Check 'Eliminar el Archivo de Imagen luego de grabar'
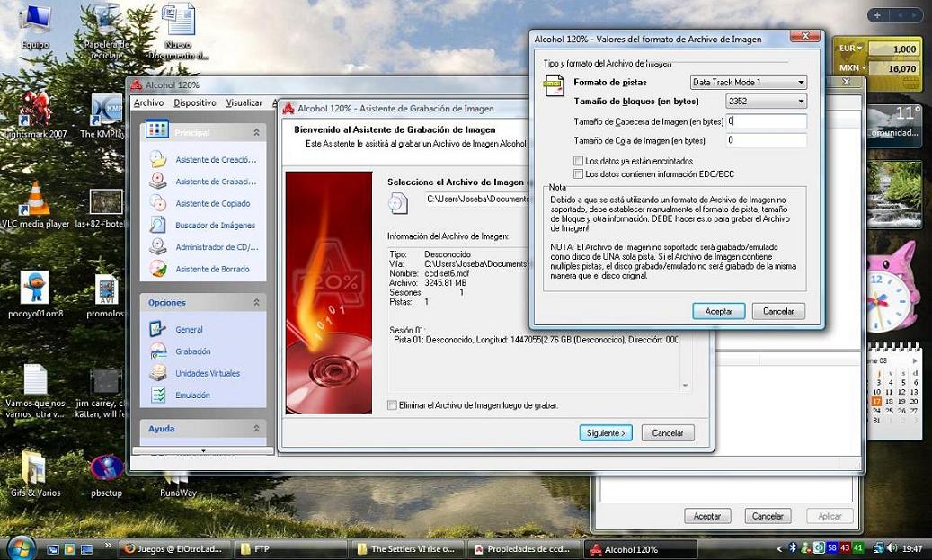Screen dimensions: 932x560 (392, 404)
